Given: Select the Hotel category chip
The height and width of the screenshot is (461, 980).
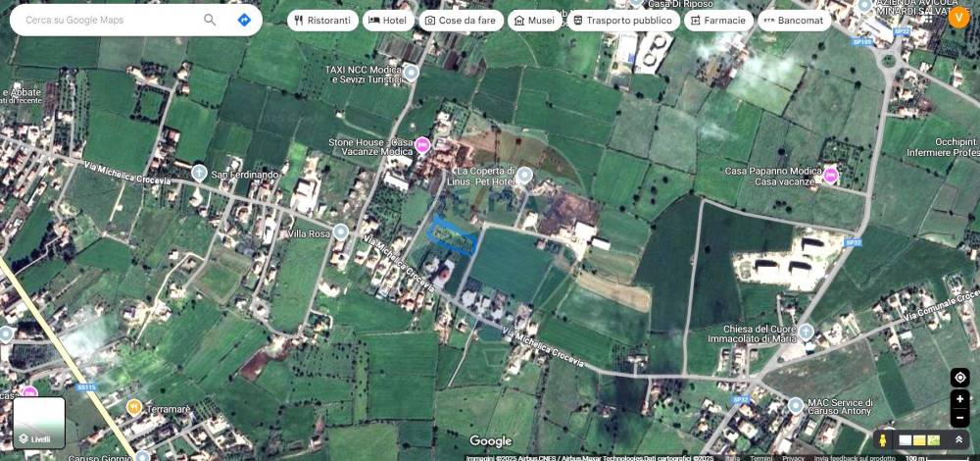Looking at the screenshot, I should point(387,20).
